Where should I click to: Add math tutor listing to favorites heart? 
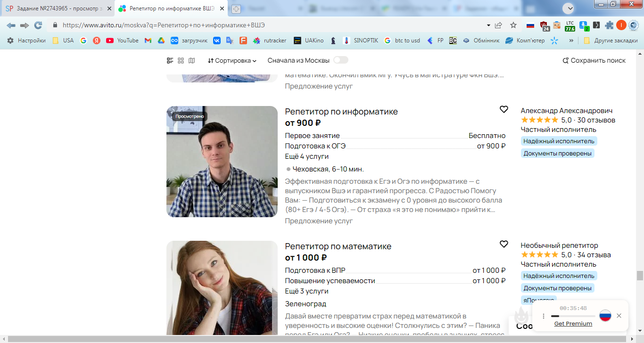click(504, 244)
